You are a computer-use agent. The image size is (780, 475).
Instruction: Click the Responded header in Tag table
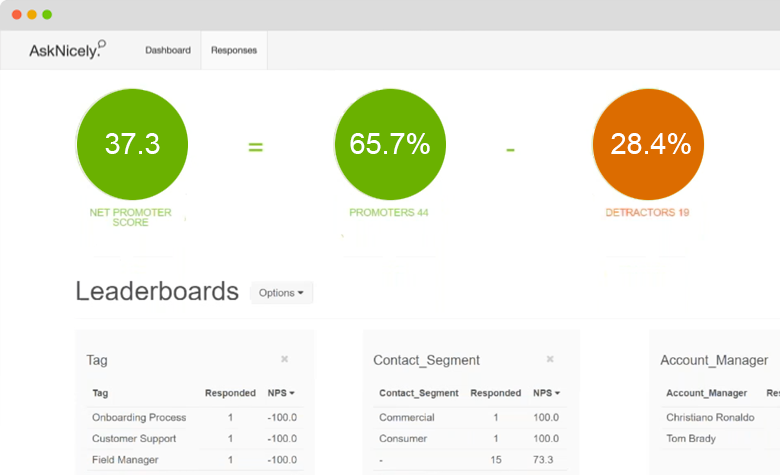[x=230, y=393]
